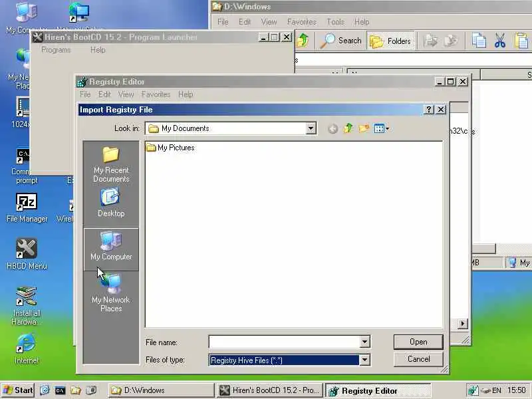Image resolution: width=532 pixels, height=399 pixels.
Task: Click the fourth quick launch icon
Action: (91, 390)
